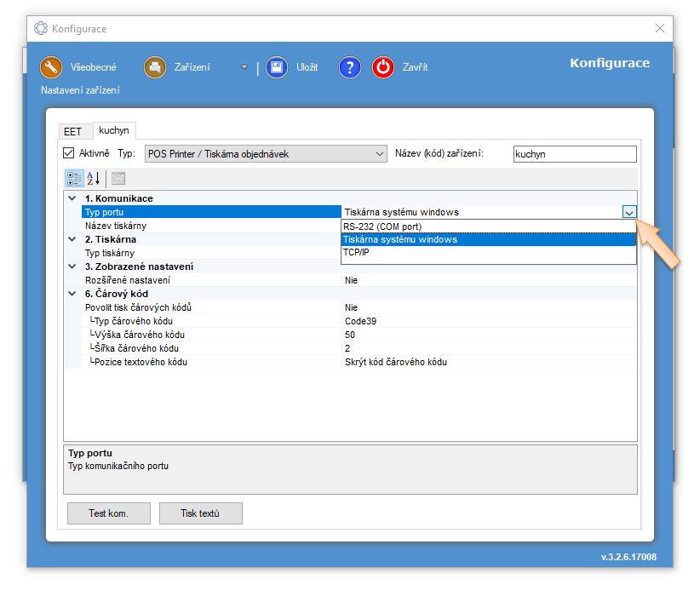Click the Název (kód) zařízení text field
700x596 pixels.
coord(575,154)
